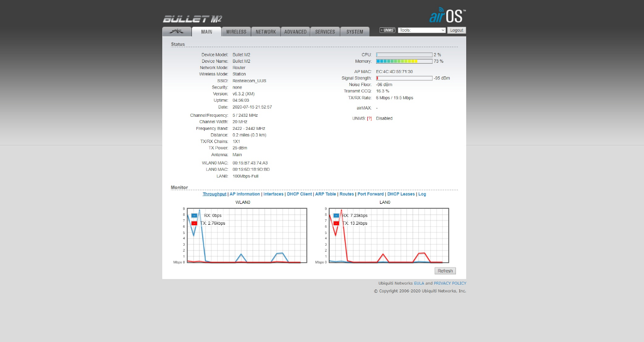Open Port Forward link

[x=371, y=194]
